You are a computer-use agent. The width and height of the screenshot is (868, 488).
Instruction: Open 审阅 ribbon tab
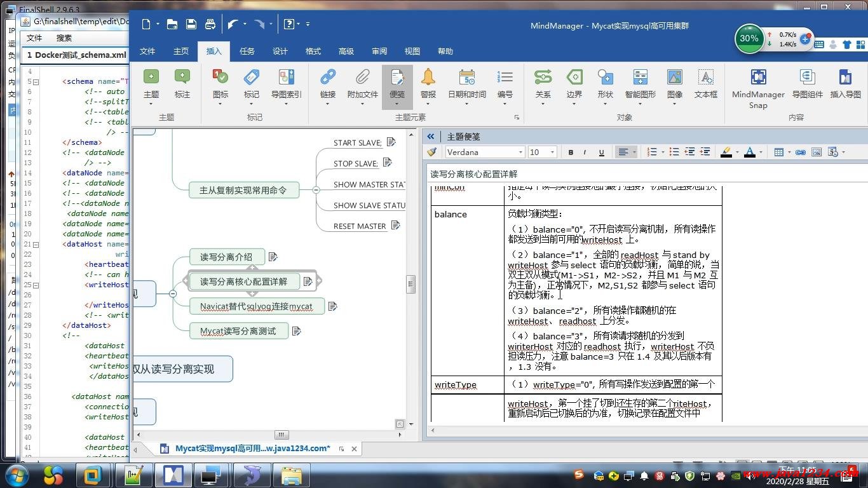pyautogui.click(x=379, y=51)
